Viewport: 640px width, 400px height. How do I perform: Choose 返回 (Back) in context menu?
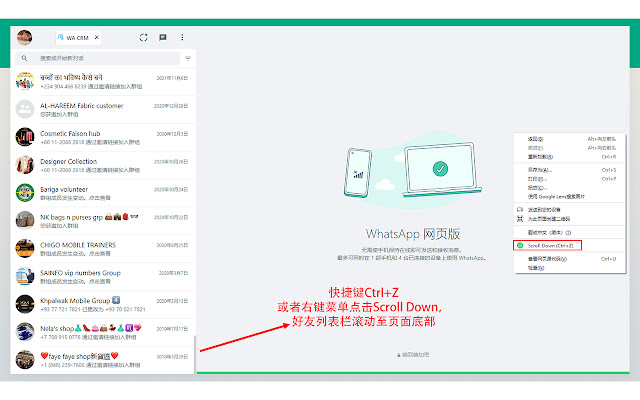click(570, 139)
